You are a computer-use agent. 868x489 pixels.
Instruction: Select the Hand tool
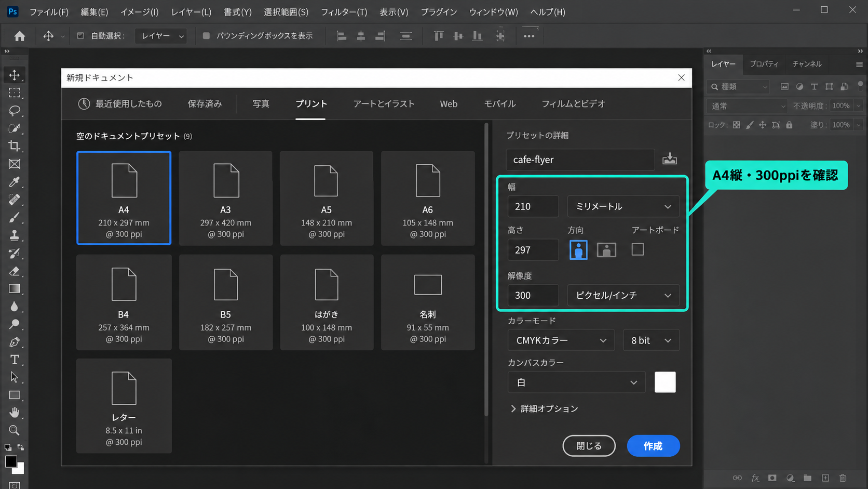pos(15,413)
